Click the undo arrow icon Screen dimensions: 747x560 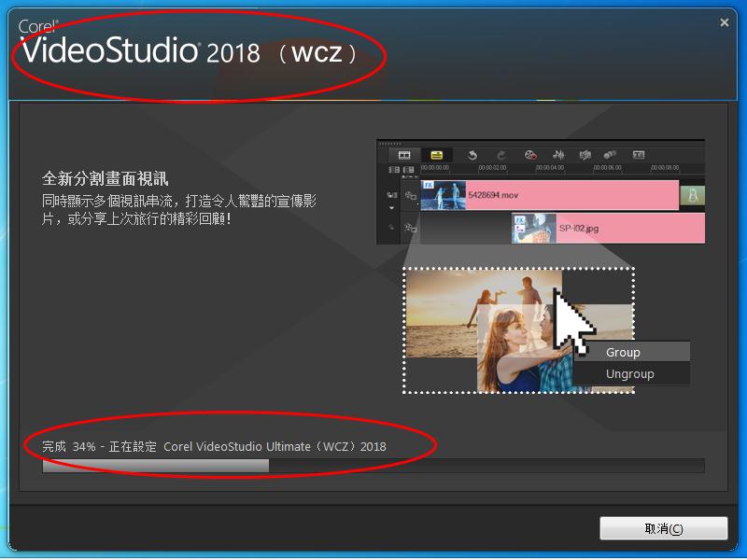(x=472, y=155)
